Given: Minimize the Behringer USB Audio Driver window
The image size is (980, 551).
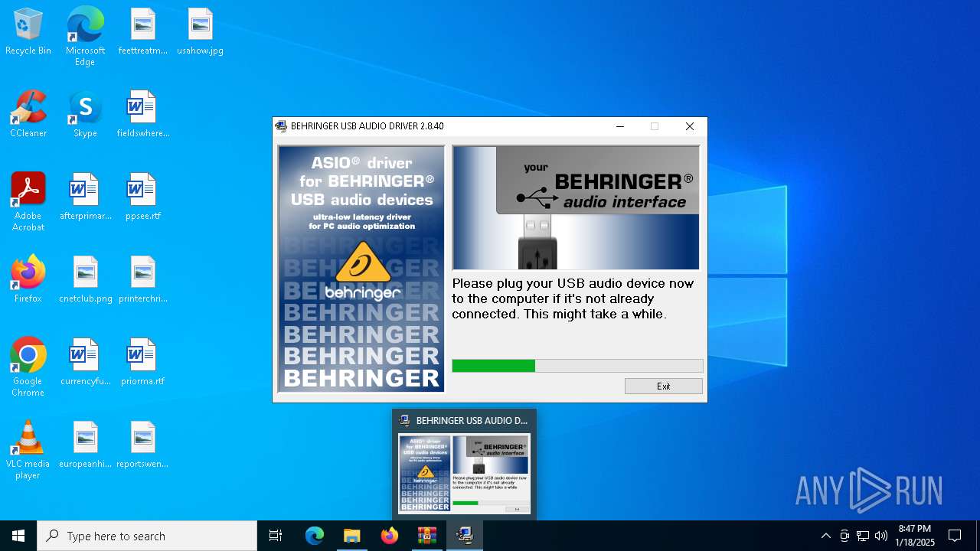Looking at the screenshot, I should click(620, 126).
